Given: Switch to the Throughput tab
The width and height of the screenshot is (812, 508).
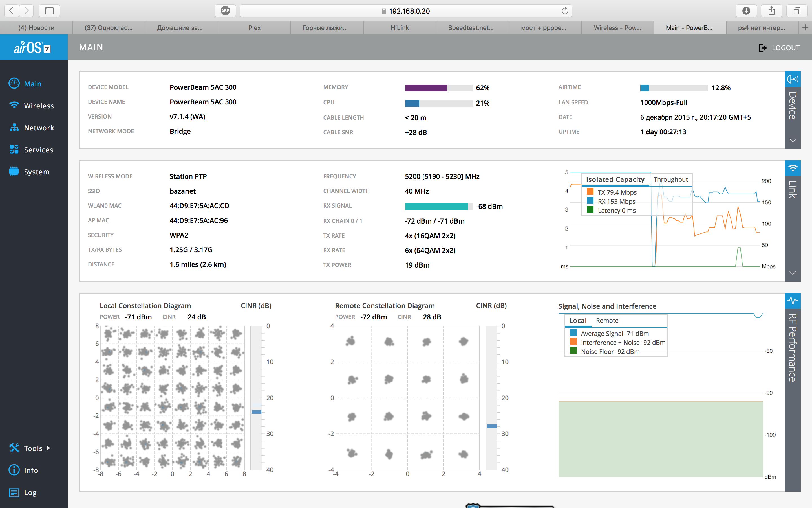Looking at the screenshot, I should click(671, 179).
